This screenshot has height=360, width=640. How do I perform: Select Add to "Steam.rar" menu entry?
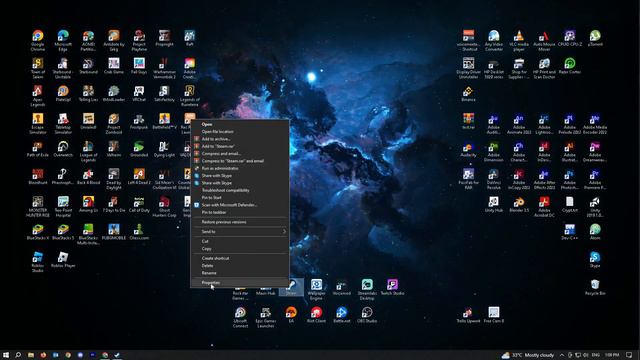click(240, 146)
